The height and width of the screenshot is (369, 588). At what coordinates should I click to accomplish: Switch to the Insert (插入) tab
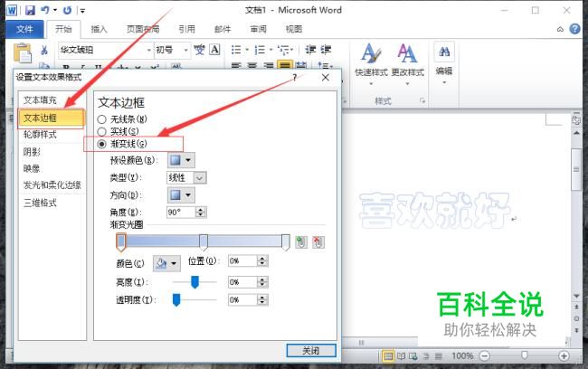[99, 29]
